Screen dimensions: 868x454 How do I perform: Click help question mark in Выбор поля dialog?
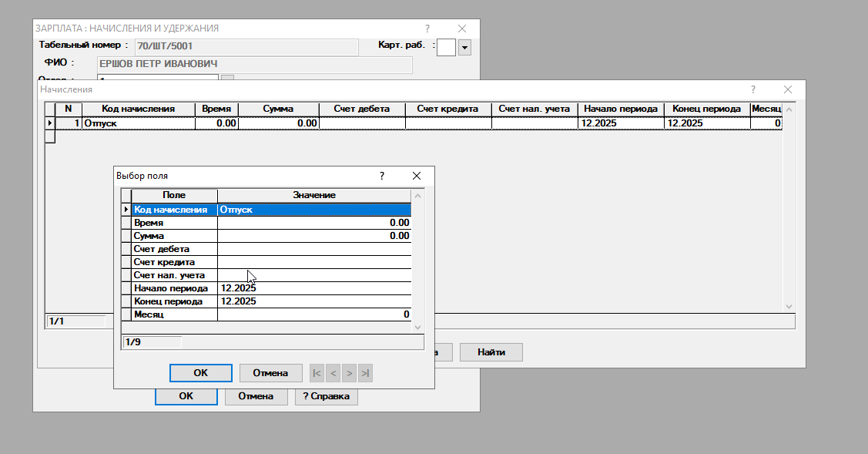(x=382, y=176)
